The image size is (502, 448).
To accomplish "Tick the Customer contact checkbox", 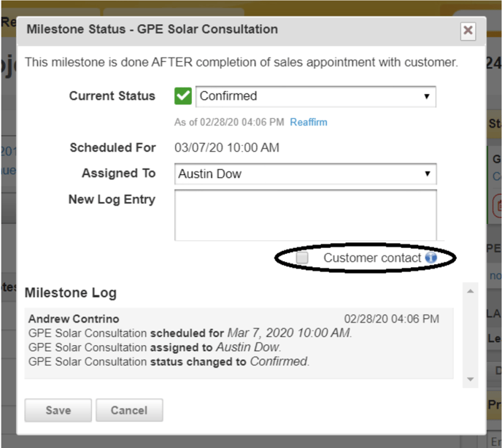I will click(x=302, y=258).
